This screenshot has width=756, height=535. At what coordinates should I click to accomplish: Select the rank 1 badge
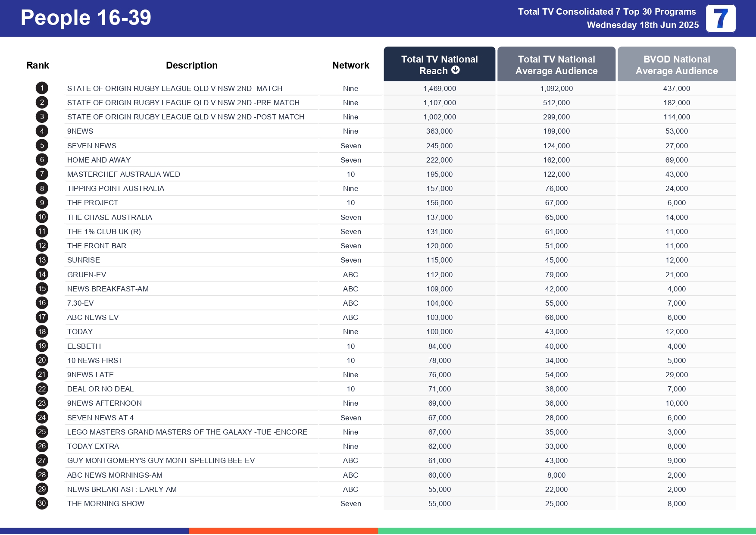(x=41, y=88)
